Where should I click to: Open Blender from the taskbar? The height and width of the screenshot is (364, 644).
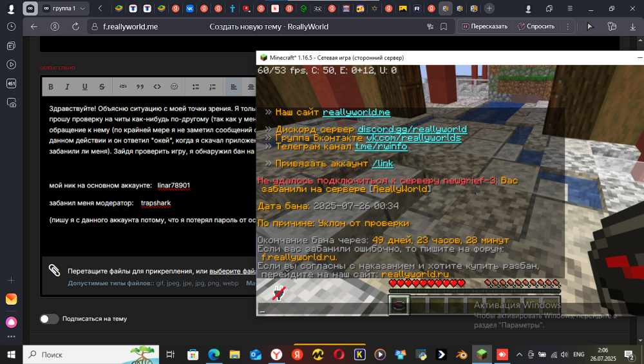[x=462, y=354]
